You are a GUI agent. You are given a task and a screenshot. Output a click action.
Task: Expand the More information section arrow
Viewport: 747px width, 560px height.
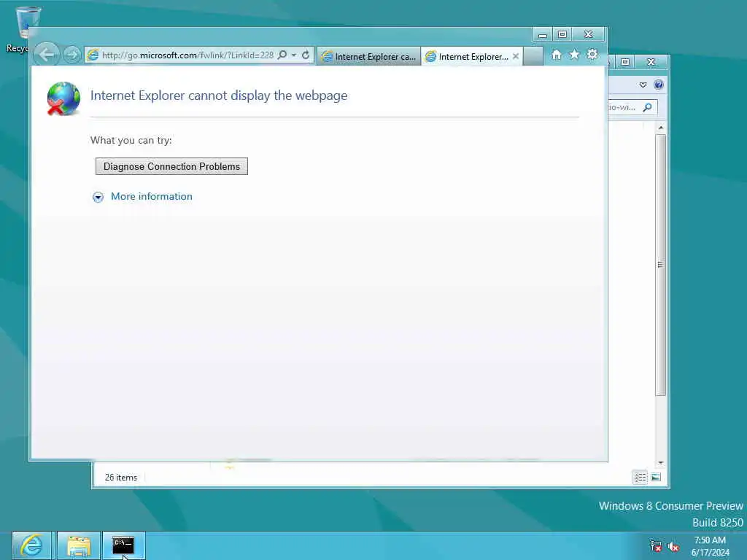(x=98, y=197)
